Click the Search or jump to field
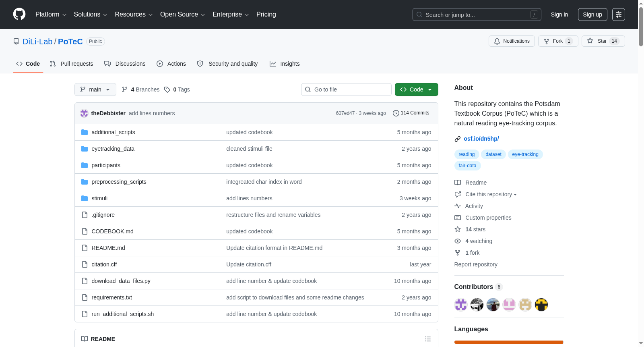The height and width of the screenshot is (347, 644). click(x=477, y=15)
